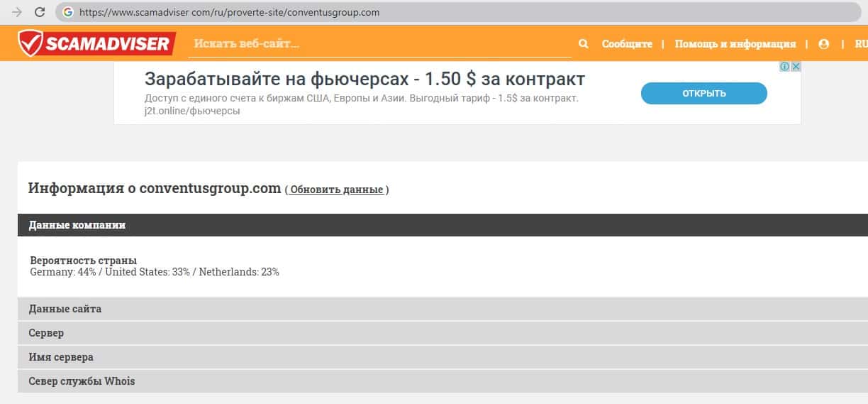Click the j2t.online/фьючерсы ad link

(192, 111)
